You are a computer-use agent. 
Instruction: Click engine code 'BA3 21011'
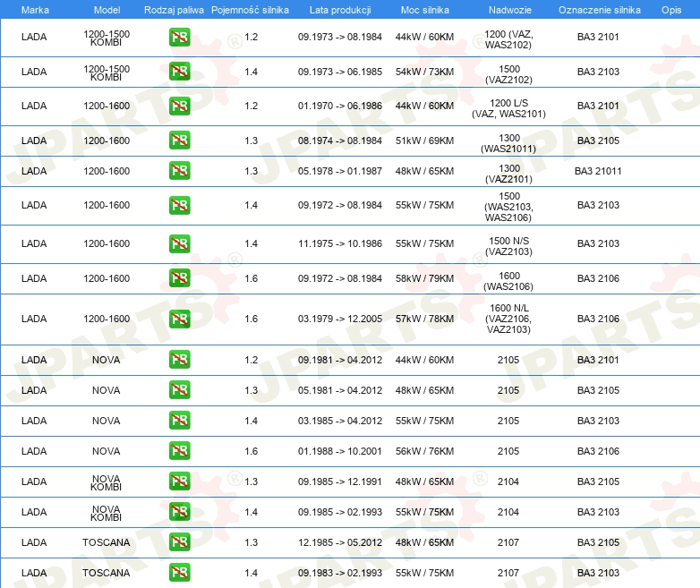click(598, 171)
